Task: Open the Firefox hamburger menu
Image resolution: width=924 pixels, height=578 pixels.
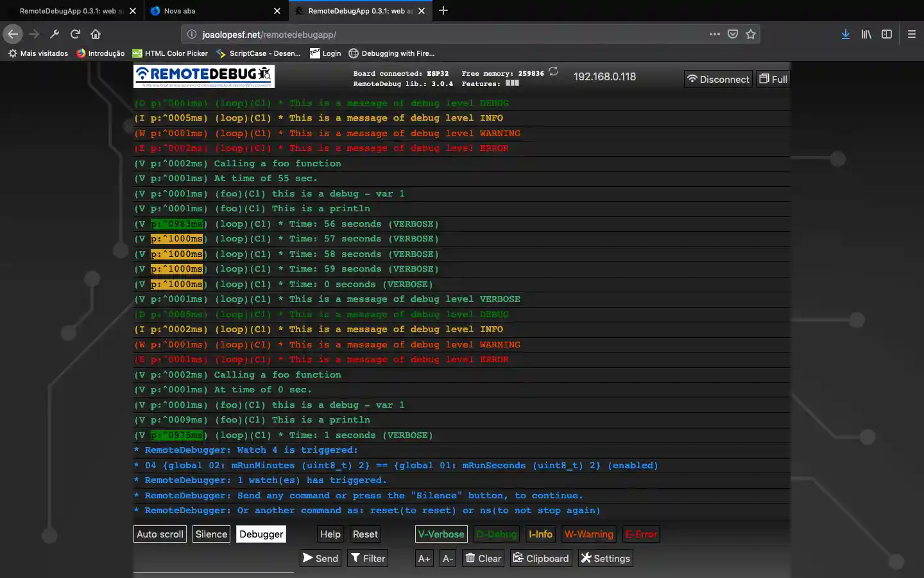Action: coord(911,34)
